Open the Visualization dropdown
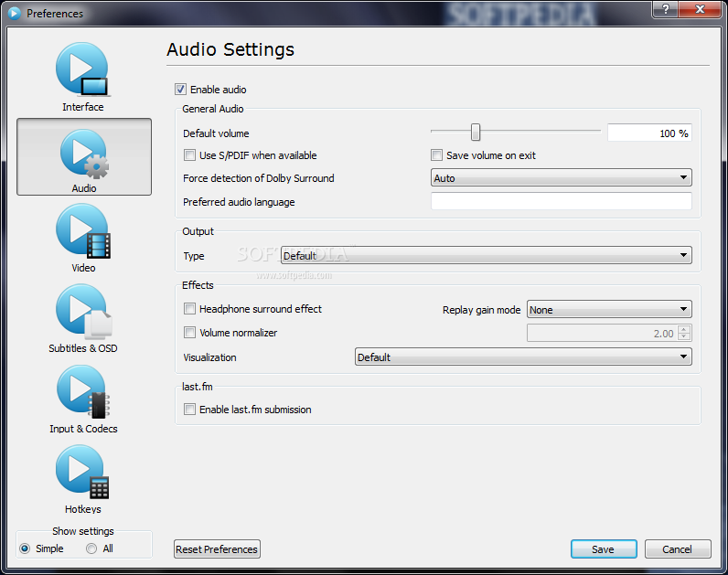 click(x=523, y=357)
